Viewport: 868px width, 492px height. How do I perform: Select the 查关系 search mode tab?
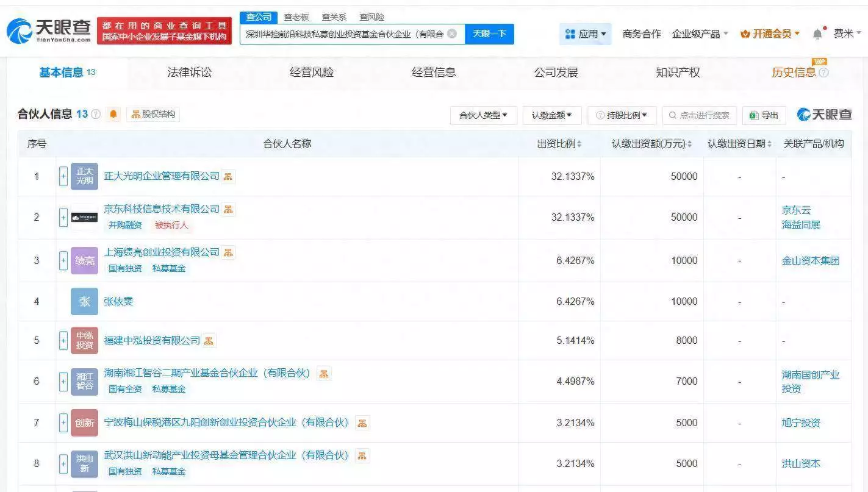334,17
